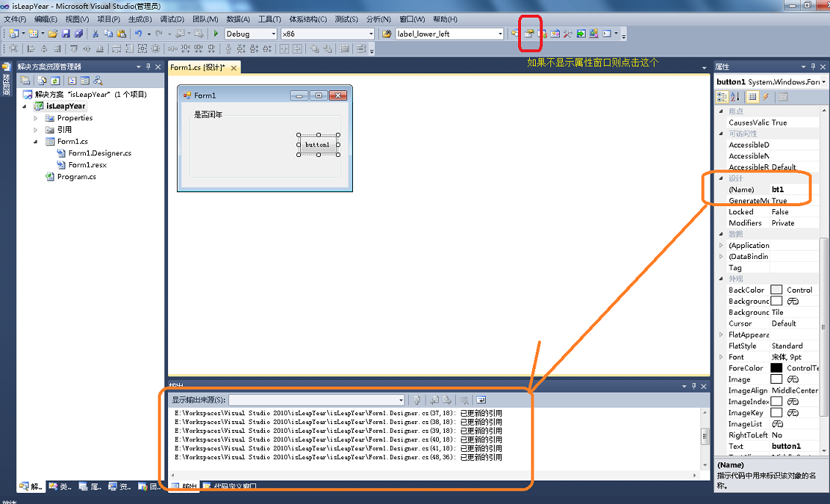Open the 帮助(H) menu

pos(445,19)
